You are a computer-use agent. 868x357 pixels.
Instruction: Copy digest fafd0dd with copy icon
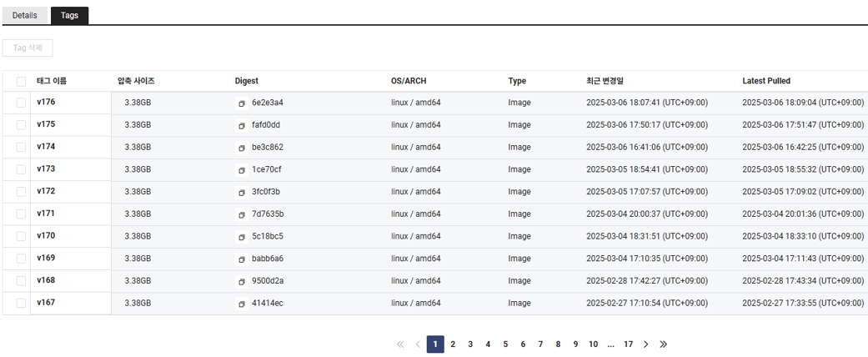pyautogui.click(x=241, y=126)
